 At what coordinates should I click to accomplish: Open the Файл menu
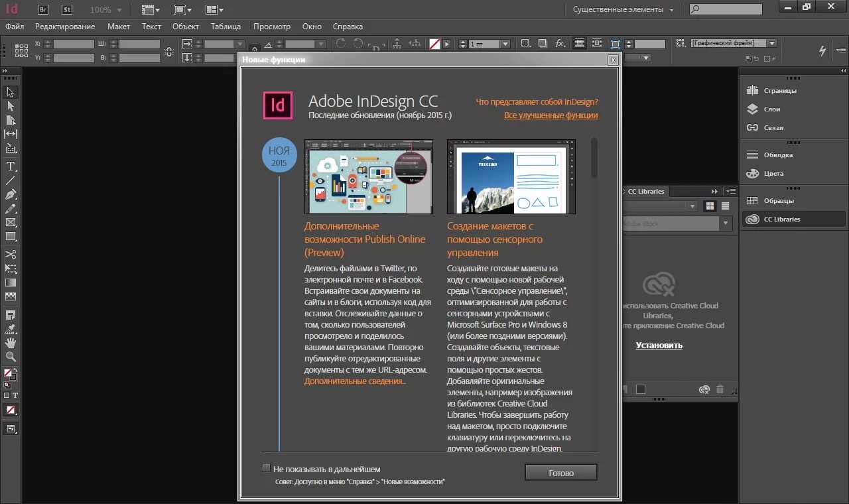pos(15,27)
